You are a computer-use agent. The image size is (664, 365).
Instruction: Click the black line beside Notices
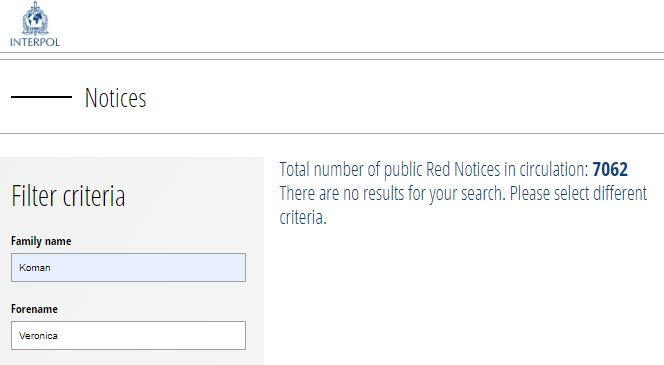42,97
